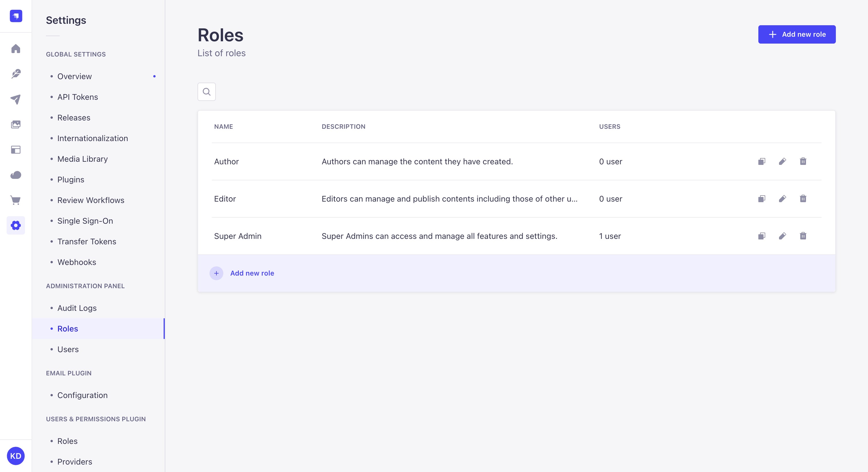This screenshot has width=868, height=472.
Task: Open Audit Logs page
Action: tap(98, 308)
